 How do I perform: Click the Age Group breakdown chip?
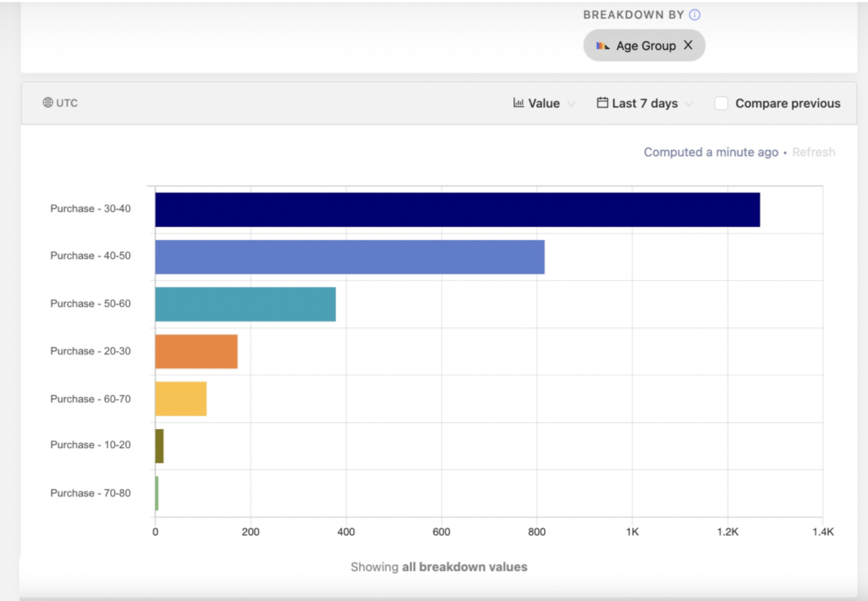[646, 46]
